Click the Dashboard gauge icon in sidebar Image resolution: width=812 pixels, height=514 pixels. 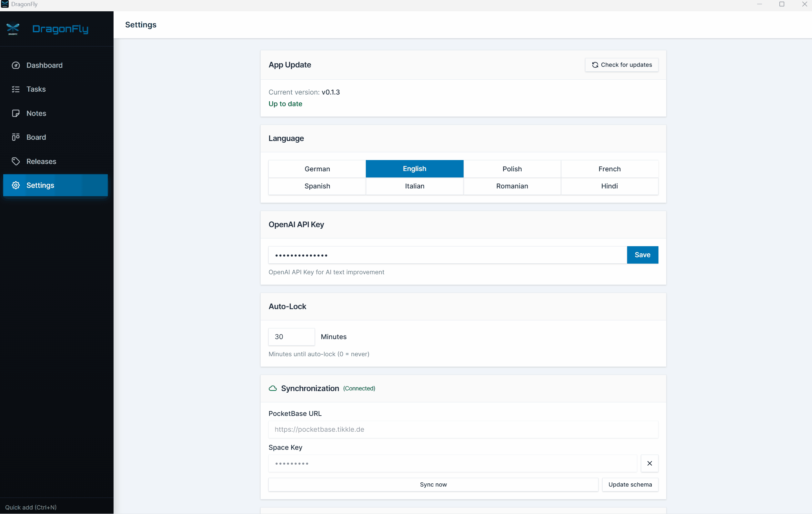pyautogui.click(x=15, y=65)
